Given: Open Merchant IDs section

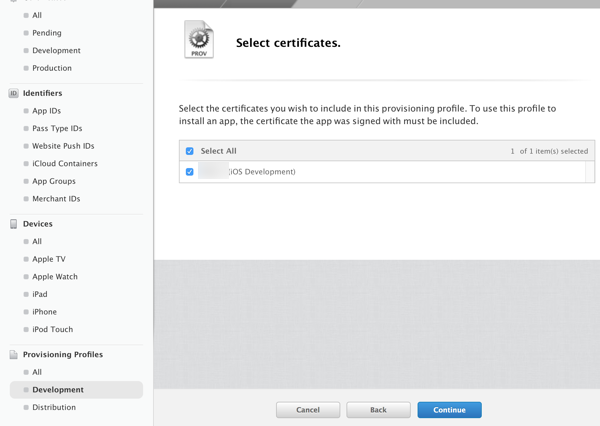Looking at the screenshot, I should point(56,199).
